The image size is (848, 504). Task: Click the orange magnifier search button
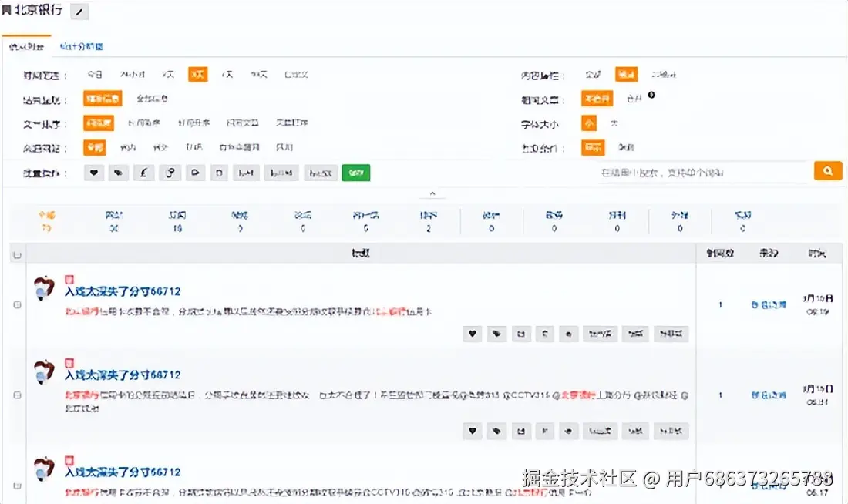click(828, 171)
